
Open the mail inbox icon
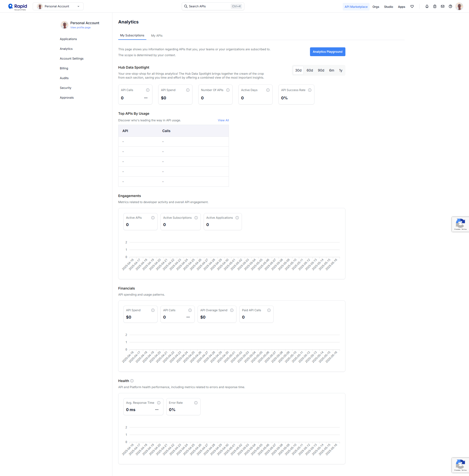tap(443, 6)
